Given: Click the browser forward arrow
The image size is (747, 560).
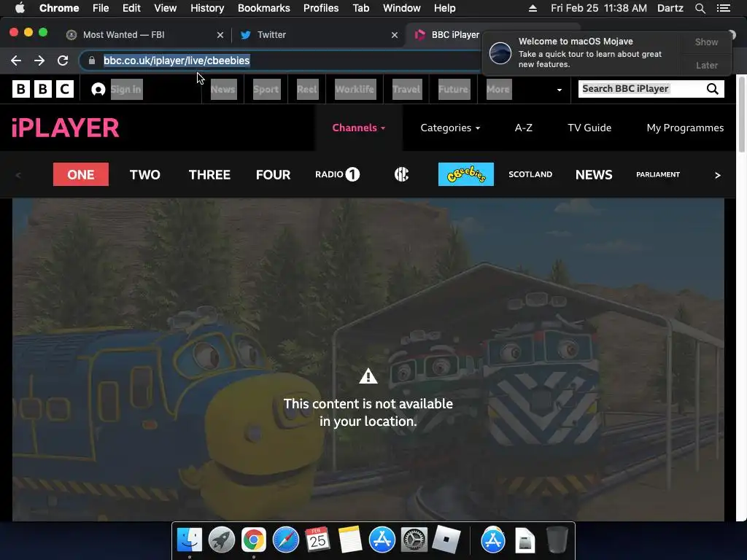Looking at the screenshot, I should pos(39,61).
